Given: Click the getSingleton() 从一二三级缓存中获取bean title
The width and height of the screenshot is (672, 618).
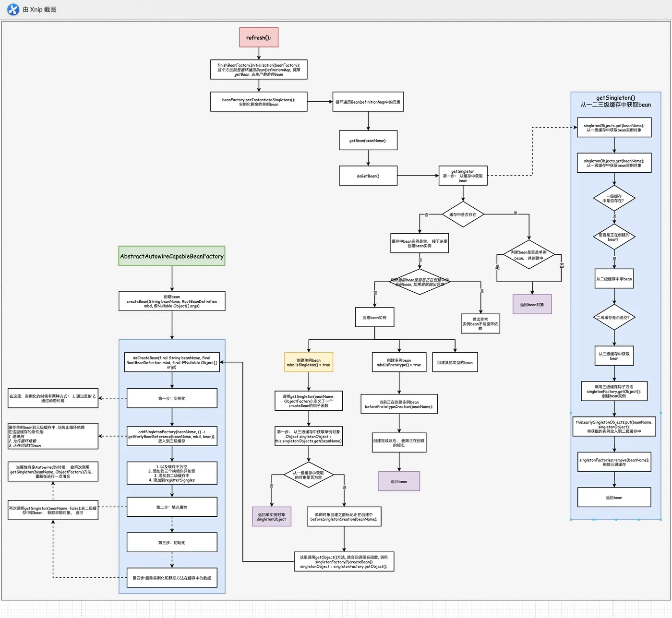Looking at the screenshot, I should pos(615,101).
